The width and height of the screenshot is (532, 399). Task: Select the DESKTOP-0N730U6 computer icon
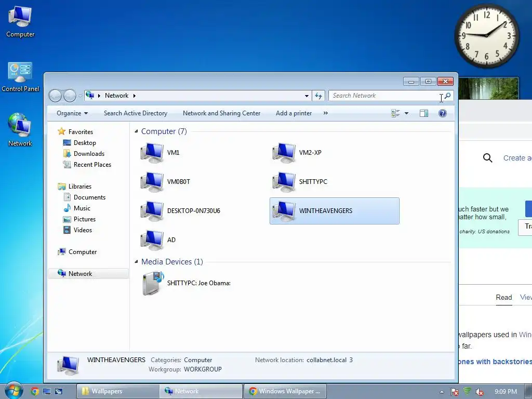tap(152, 211)
